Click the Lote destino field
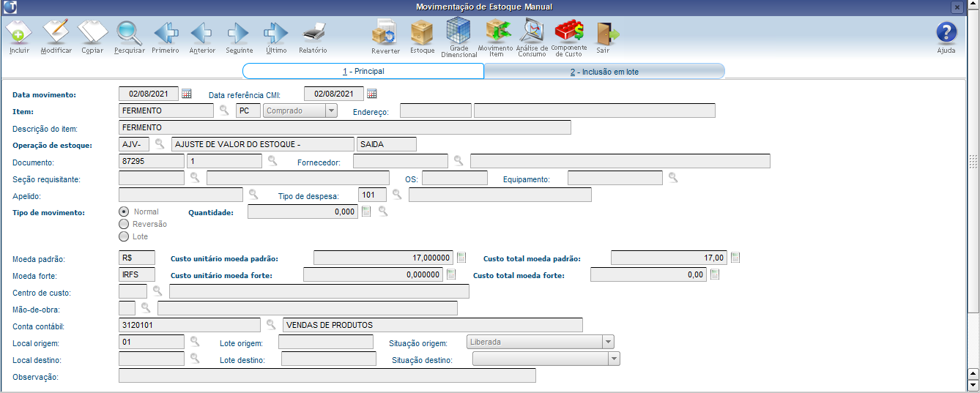This screenshot has height=393, width=980. coord(329,359)
